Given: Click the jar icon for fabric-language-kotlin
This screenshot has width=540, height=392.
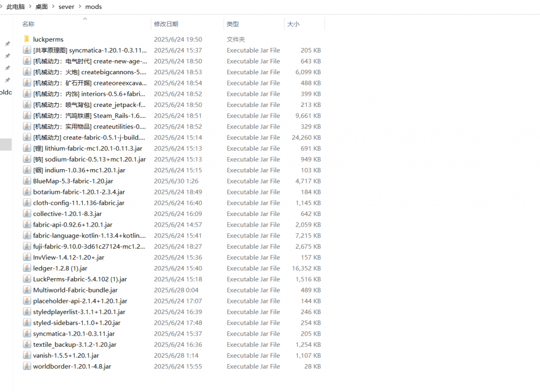Looking at the screenshot, I should (x=27, y=236).
